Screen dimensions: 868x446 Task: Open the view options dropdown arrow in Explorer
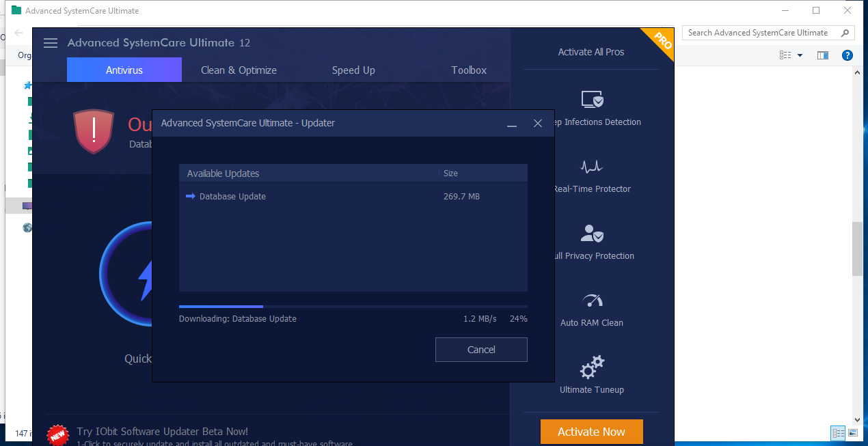click(x=800, y=55)
